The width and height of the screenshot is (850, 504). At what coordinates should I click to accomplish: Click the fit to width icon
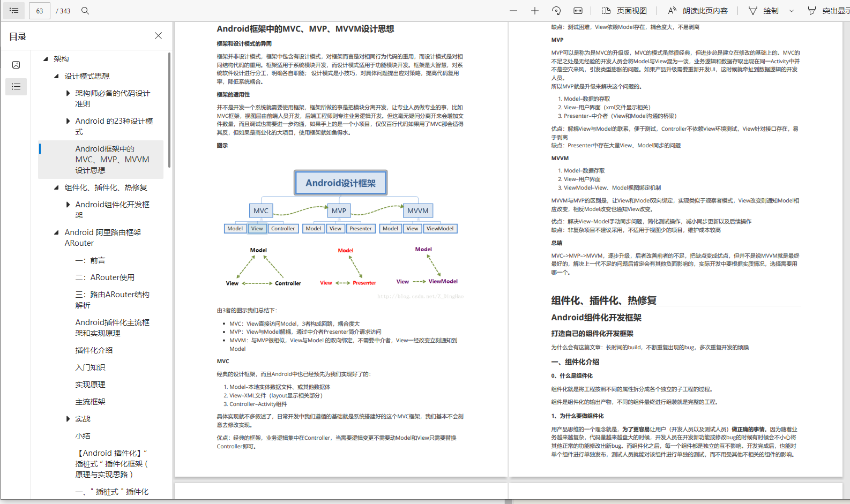(578, 11)
